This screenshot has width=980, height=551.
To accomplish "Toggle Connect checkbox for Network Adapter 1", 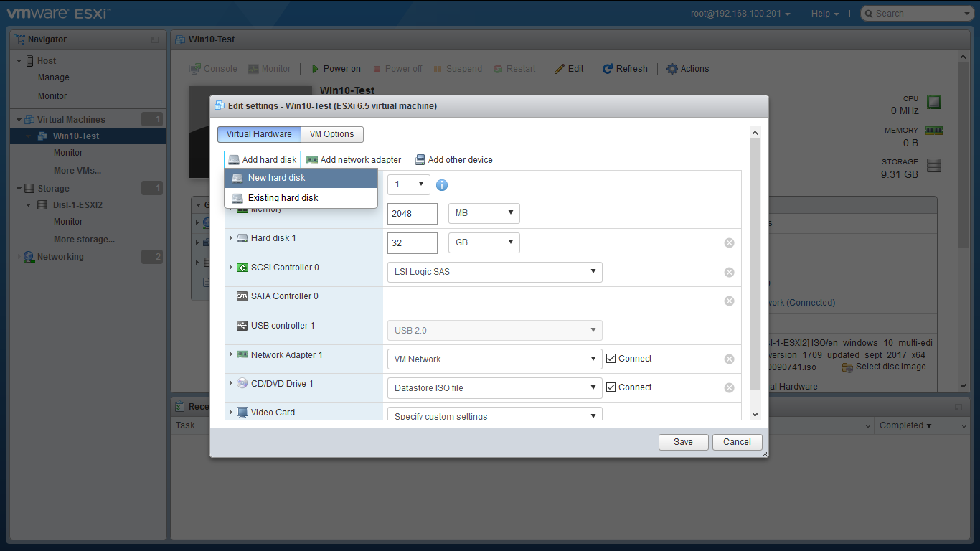I will click(611, 359).
